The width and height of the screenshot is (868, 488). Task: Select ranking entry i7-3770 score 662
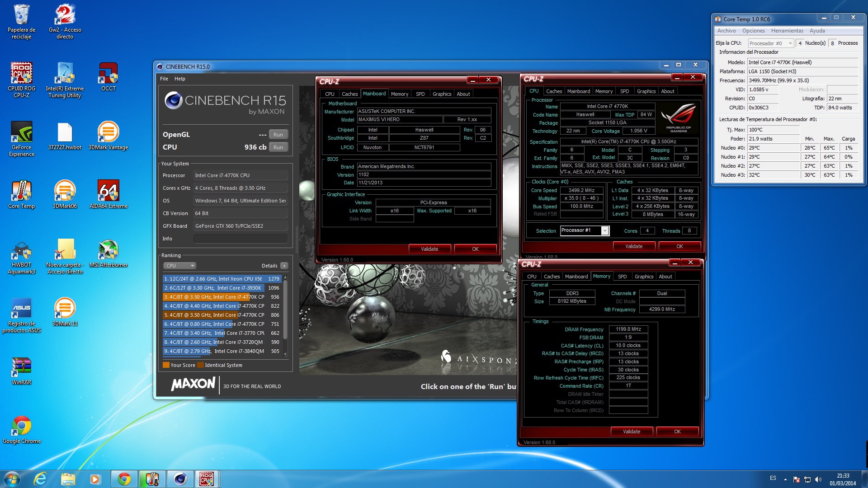coord(222,333)
